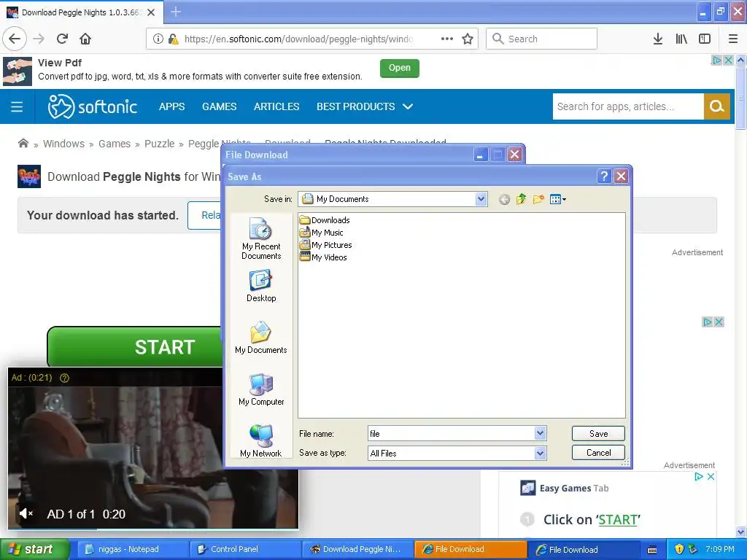Show site information for the URL
The height and width of the screenshot is (560, 747).
158,39
